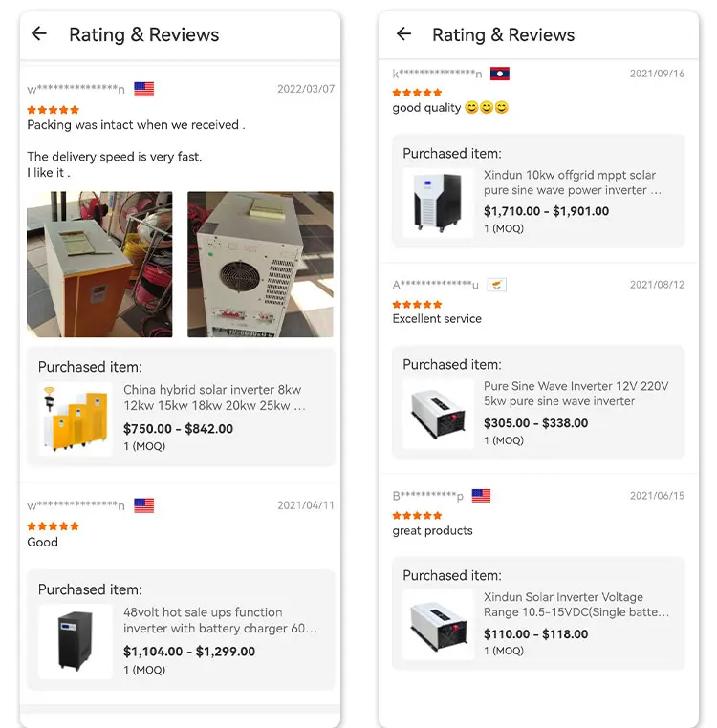Click the US flag beside the 2022/03/07 review
Screen dimensions: 717x728
tap(143, 89)
